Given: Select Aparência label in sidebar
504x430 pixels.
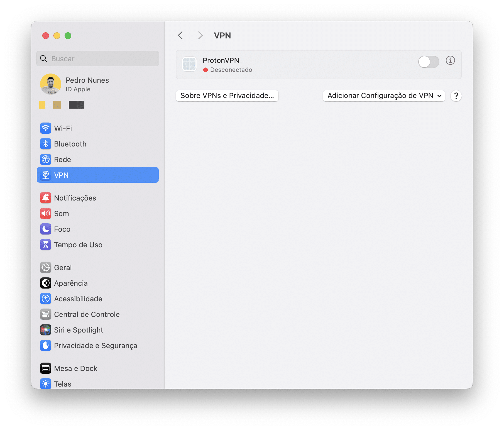Looking at the screenshot, I should pyautogui.click(x=71, y=283).
